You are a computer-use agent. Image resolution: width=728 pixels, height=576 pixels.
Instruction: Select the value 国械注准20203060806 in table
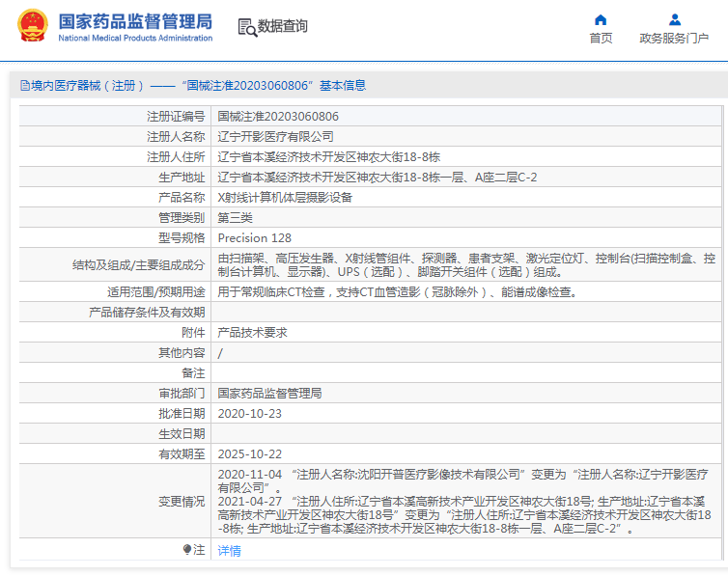(278, 117)
